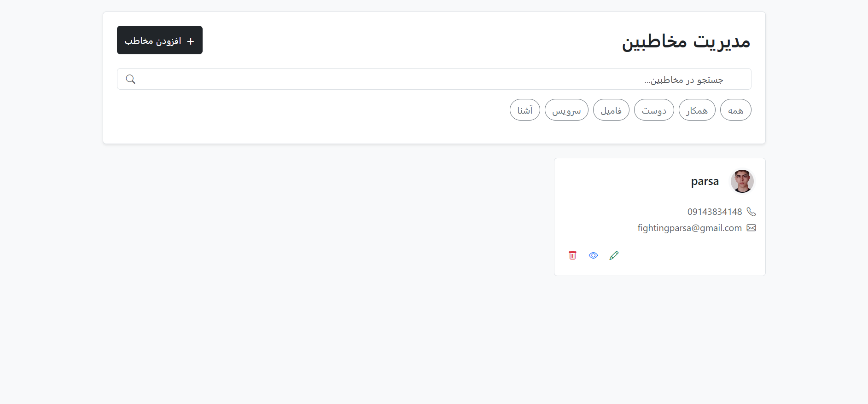Click the parsa contact name
This screenshot has height=404, width=868.
tap(705, 181)
